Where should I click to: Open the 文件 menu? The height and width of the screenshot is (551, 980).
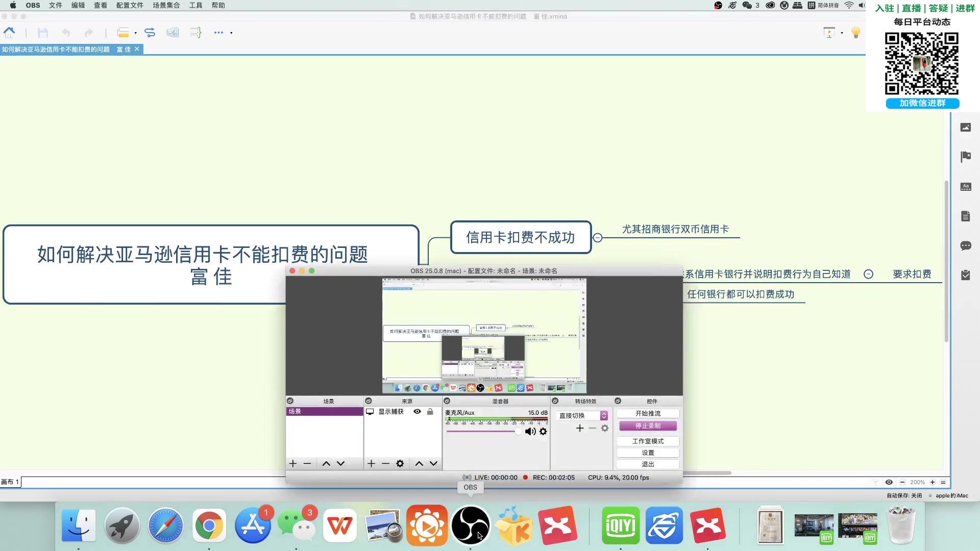(55, 5)
